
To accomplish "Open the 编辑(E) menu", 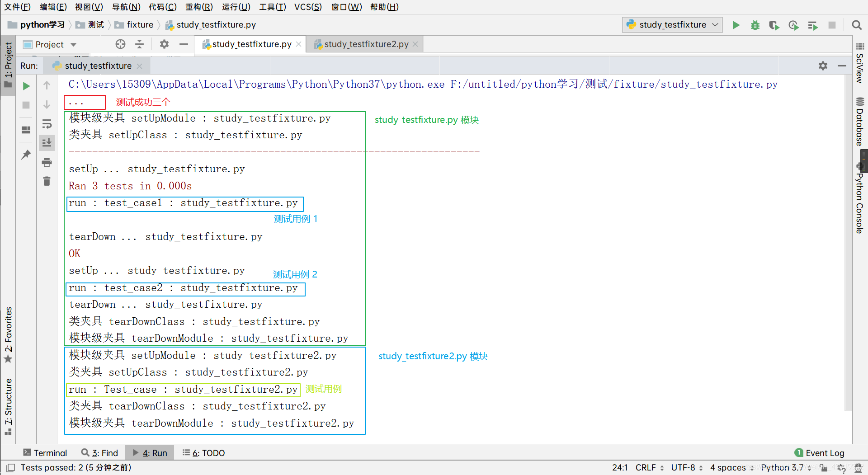I will click(x=53, y=7).
